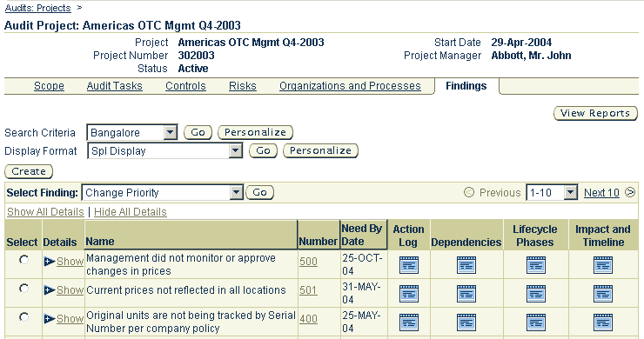Image resolution: width=644 pixels, height=339 pixels.
Task: Click the Next 10 arrow icon
Action: click(629, 192)
